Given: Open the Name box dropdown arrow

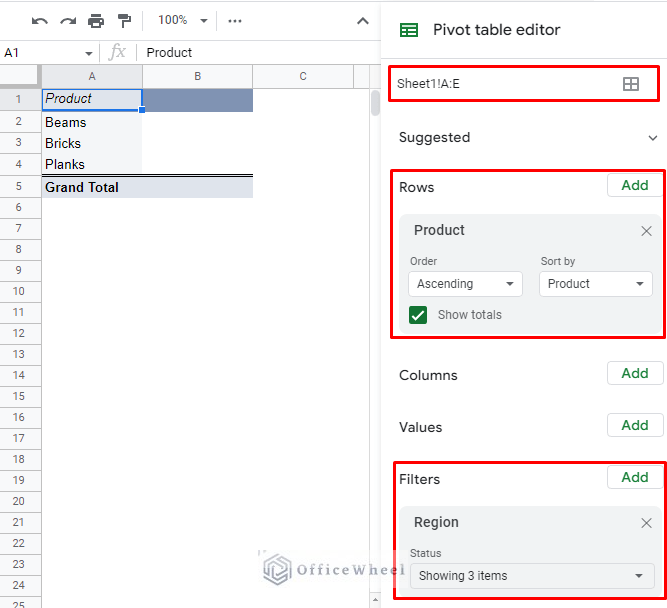Looking at the screenshot, I should (x=88, y=54).
